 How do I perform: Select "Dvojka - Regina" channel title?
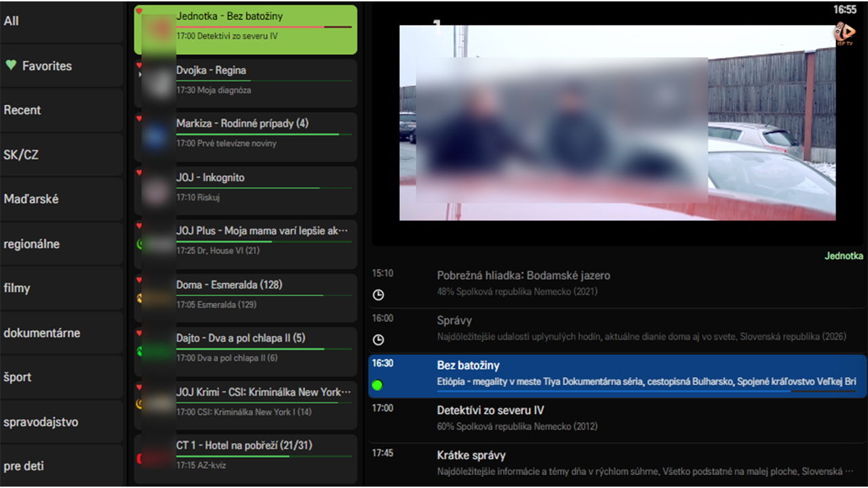click(211, 70)
